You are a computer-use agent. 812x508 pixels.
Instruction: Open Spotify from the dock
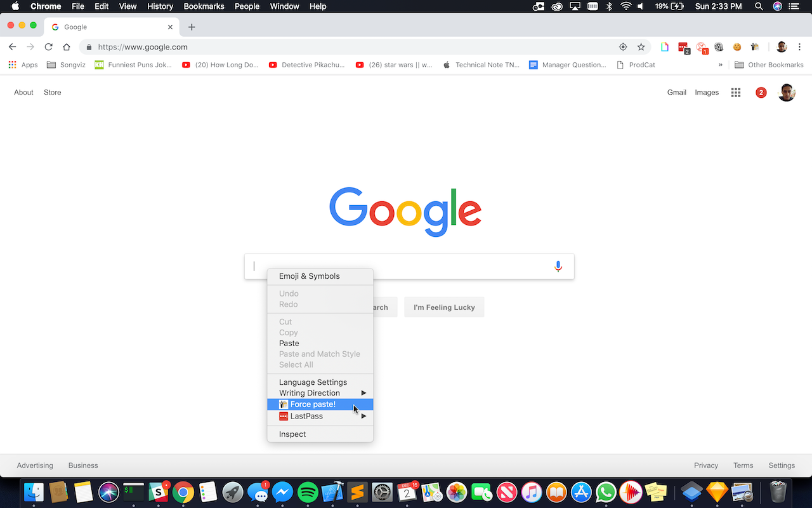308,492
